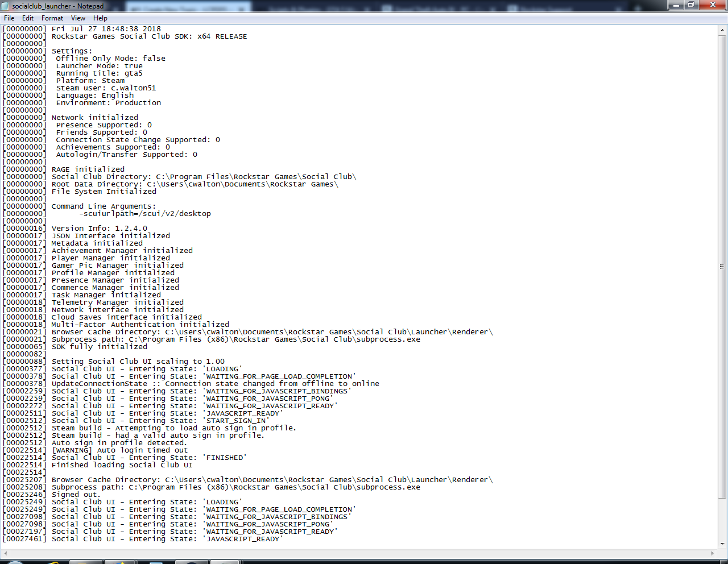Click the "[WARNING] Auto login timed out" line
The image size is (728, 564).
[120, 450]
